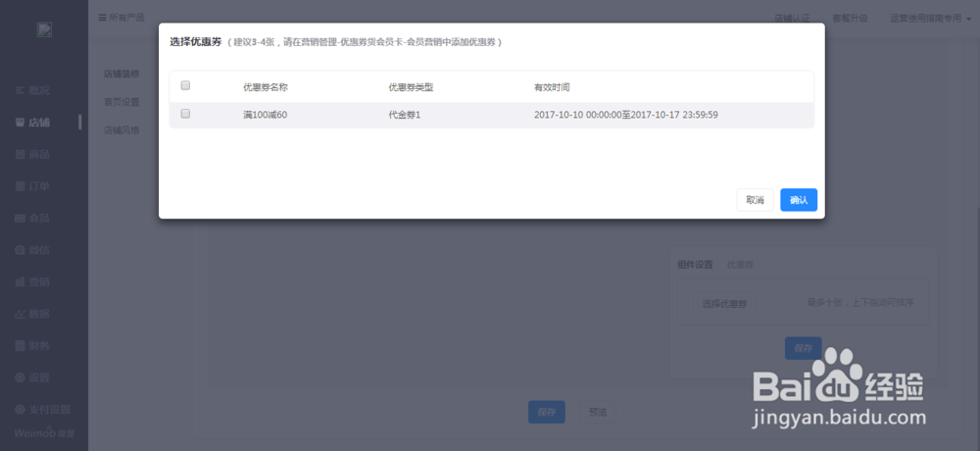
Task: Cancel the dialog via 取消 button
Action: [x=755, y=200]
